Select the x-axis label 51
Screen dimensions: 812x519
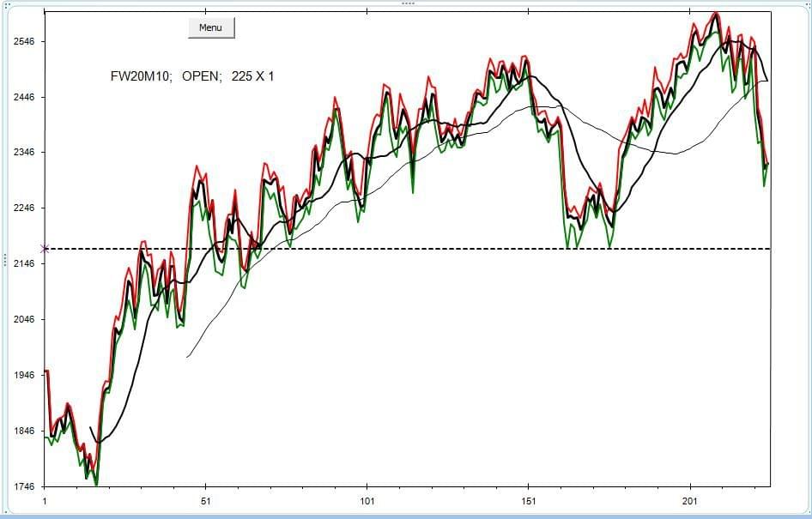[x=206, y=501]
